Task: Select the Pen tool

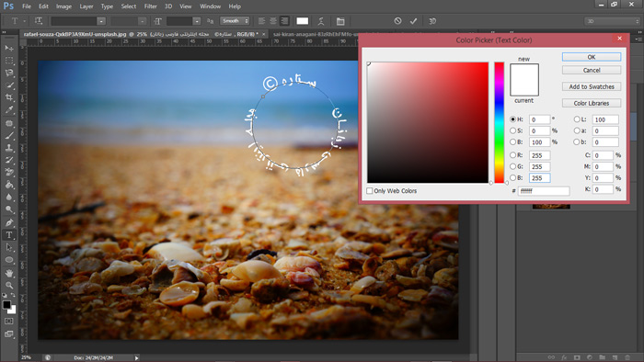Action: coord(9,222)
